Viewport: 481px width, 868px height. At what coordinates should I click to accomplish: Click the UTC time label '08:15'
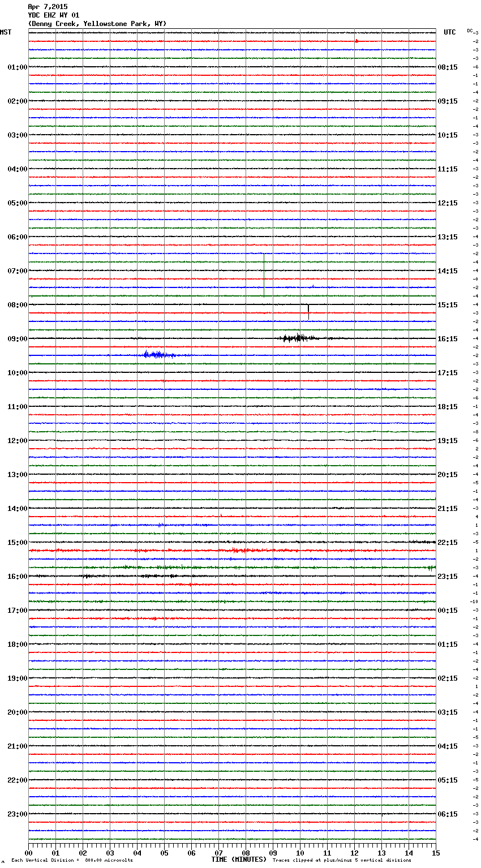pyautogui.click(x=448, y=67)
